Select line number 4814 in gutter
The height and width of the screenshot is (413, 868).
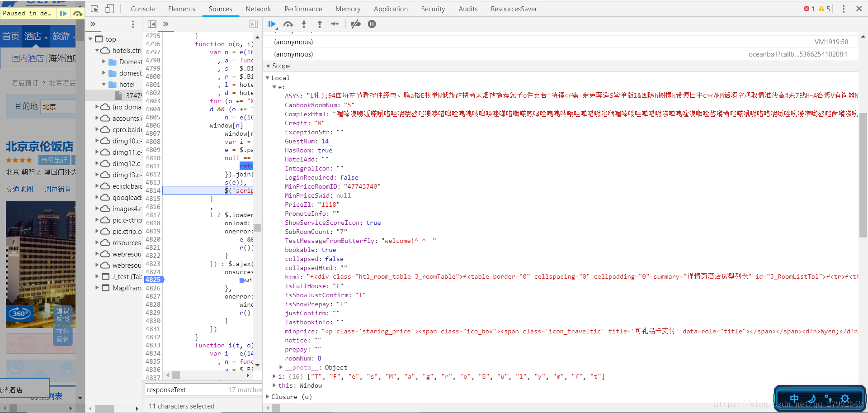point(153,190)
